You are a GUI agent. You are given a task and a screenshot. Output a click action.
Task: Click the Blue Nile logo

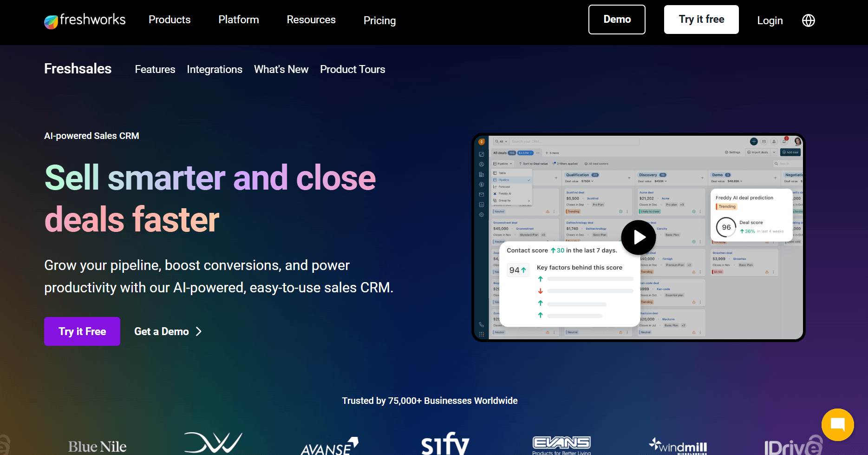coord(97,447)
